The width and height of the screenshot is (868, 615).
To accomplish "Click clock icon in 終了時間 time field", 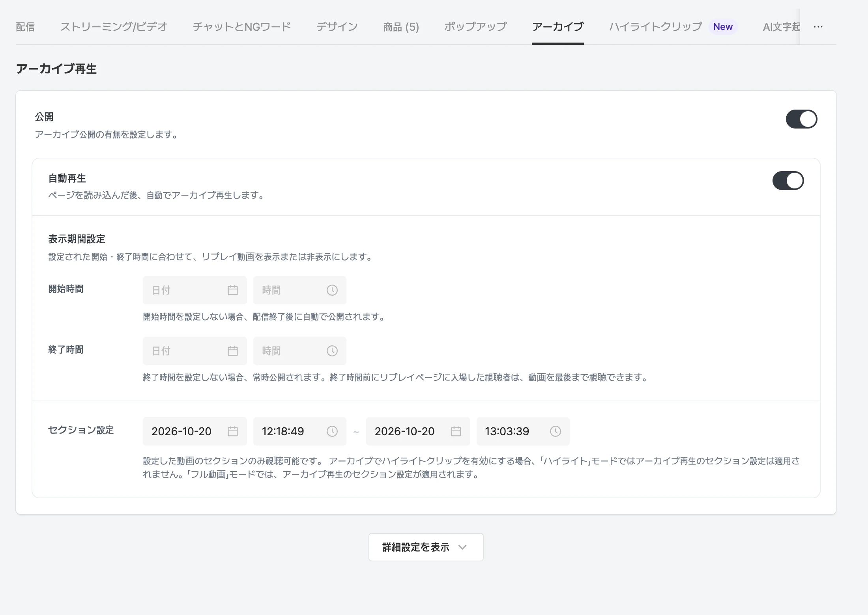I will pos(332,351).
